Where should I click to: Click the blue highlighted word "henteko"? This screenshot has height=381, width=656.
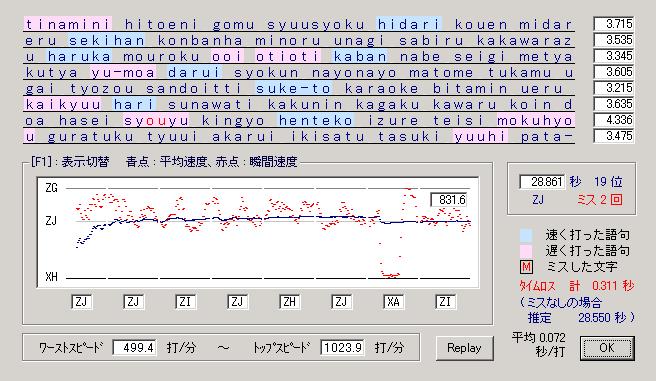tap(316, 120)
